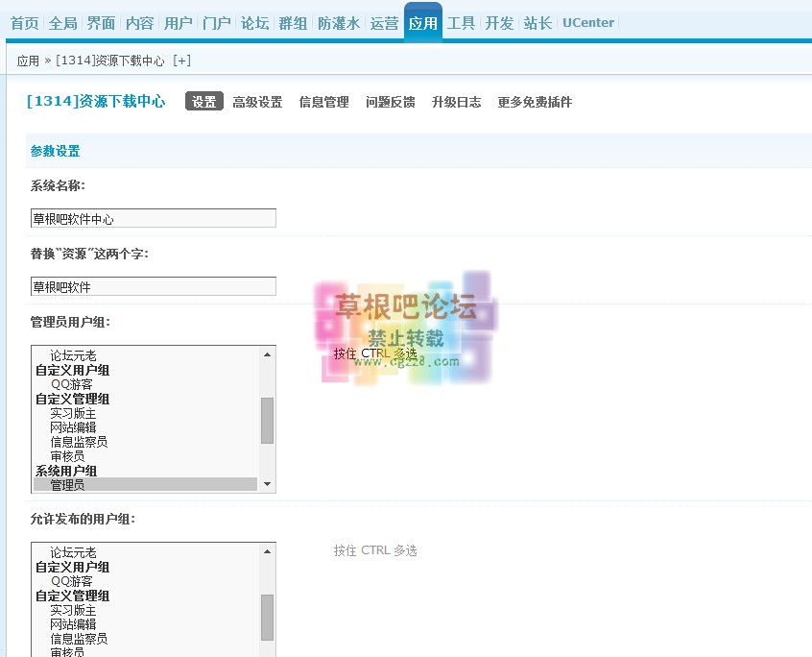The height and width of the screenshot is (657, 812).
Task: Open the 全局 top navigation tab
Action: pos(62,23)
